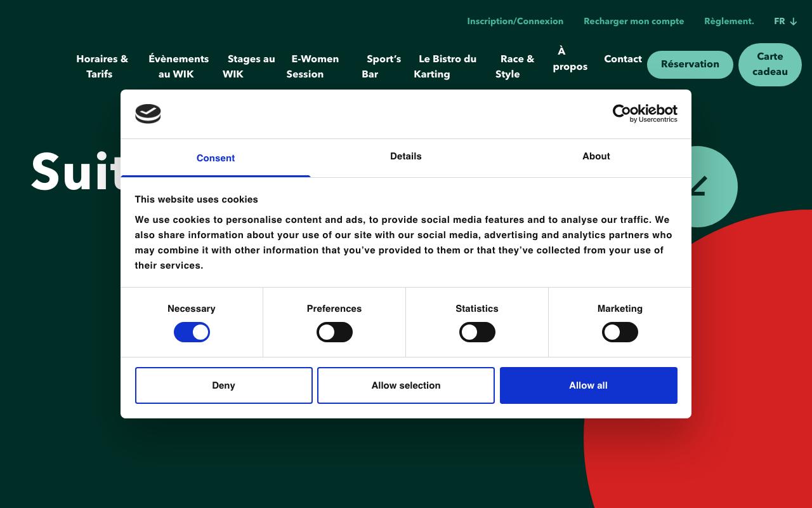
Task: Open the Stages au WIK menu item
Action: (x=249, y=66)
